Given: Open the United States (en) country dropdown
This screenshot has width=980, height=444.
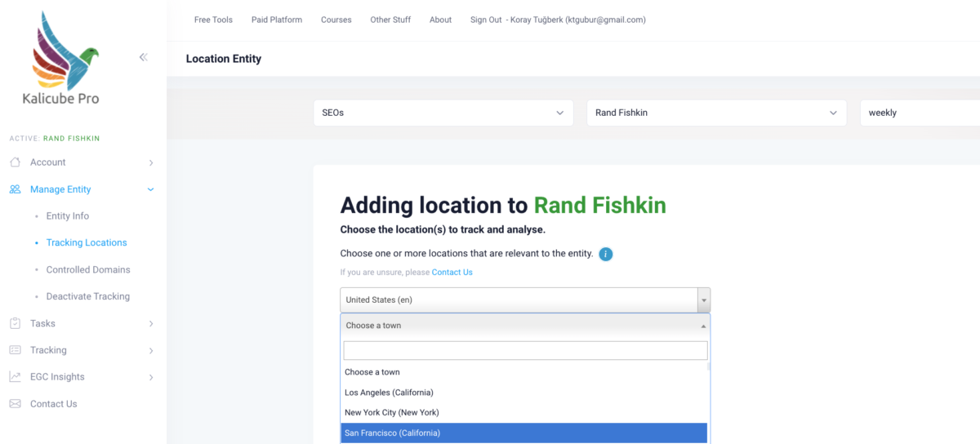Looking at the screenshot, I should [525, 300].
